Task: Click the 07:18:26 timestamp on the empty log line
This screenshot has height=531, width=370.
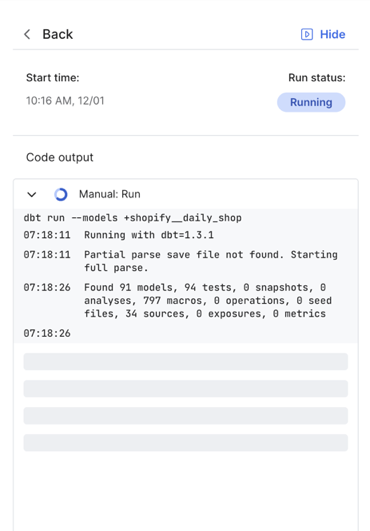Action: click(47, 333)
